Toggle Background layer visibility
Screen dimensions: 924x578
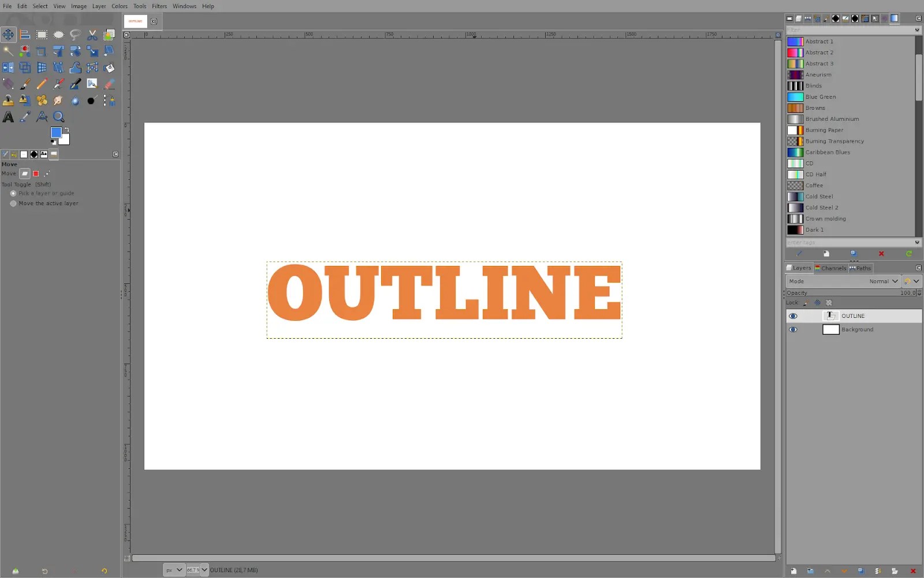(x=793, y=329)
